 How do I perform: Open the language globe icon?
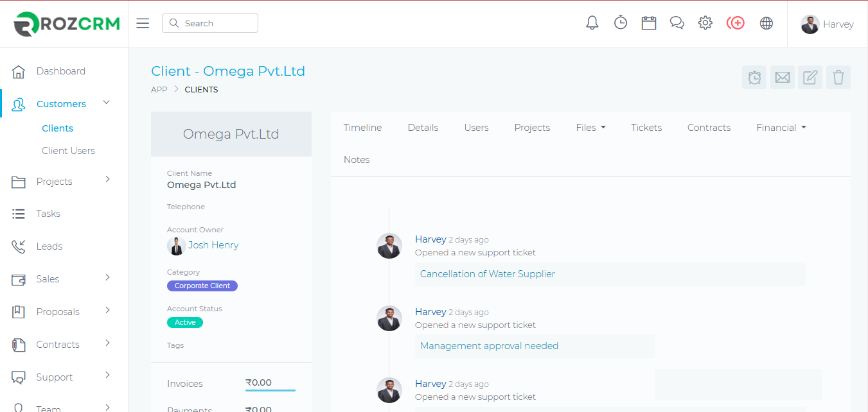pyautogui.click(x=766, y=23)
